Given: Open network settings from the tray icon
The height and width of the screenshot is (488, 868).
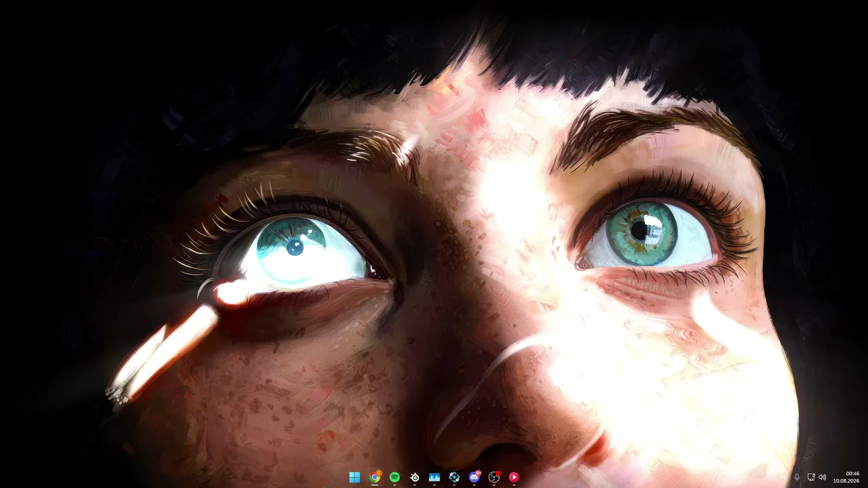Looking at the screenshot, I should coord(811,477).
